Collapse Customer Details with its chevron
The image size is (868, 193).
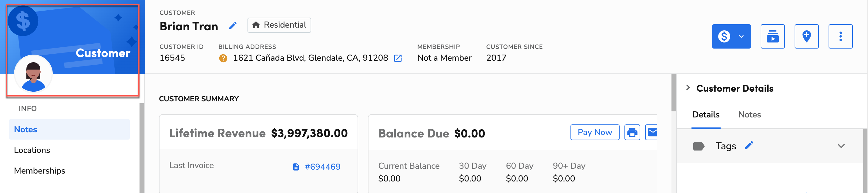pyautogui.click(x=688, y=87)
